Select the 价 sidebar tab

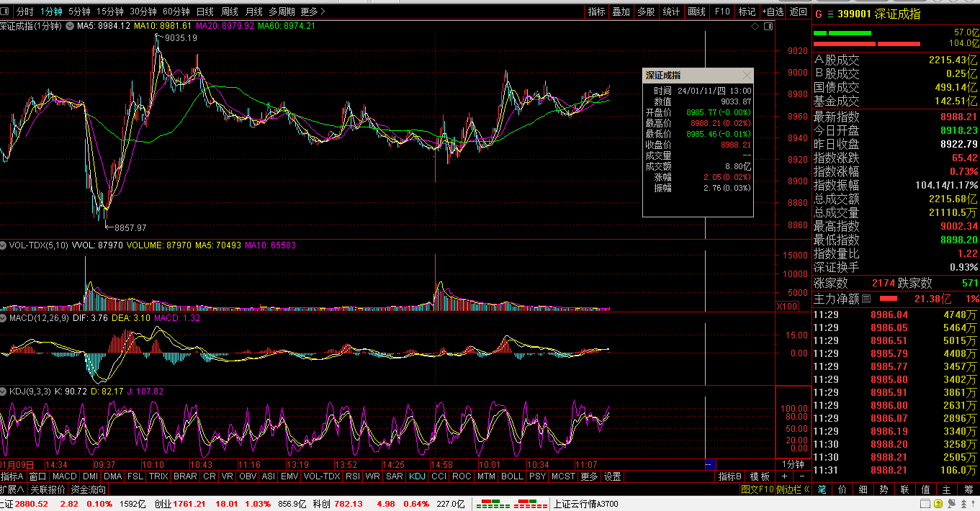(842, 489)
